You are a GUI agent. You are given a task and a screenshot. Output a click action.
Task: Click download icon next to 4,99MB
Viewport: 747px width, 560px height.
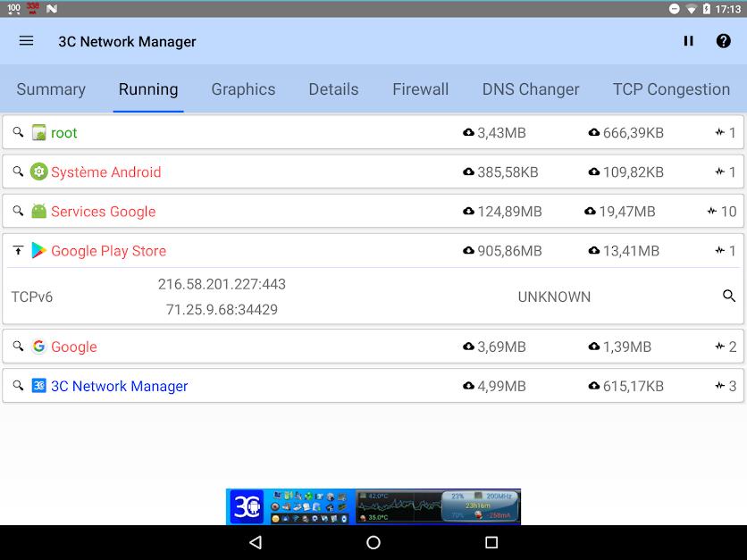[468, 386]
